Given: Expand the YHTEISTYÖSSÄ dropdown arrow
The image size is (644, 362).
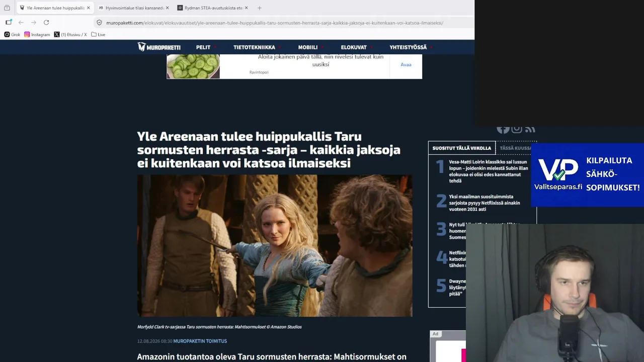Looking at the screenshot, I should tap(431, 47).
